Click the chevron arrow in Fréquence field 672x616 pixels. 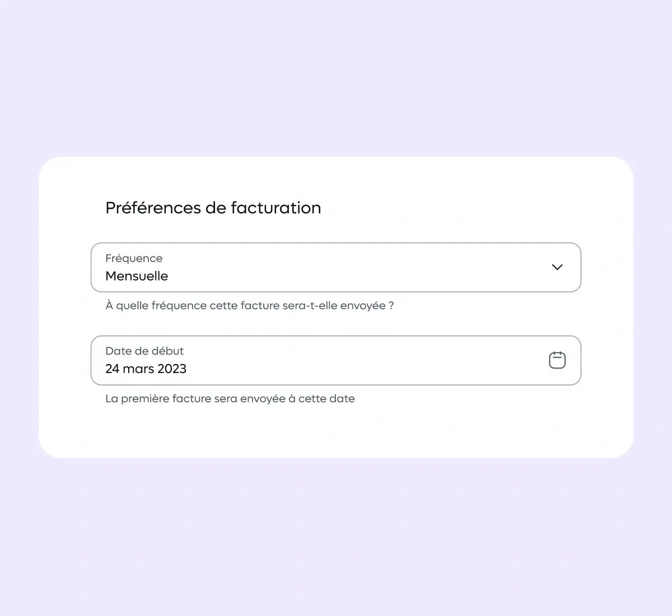[x=557, y=267]
